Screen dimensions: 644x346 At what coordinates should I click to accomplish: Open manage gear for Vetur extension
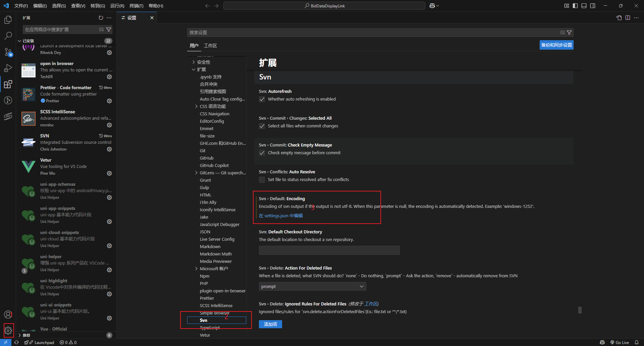coord(109,173)
